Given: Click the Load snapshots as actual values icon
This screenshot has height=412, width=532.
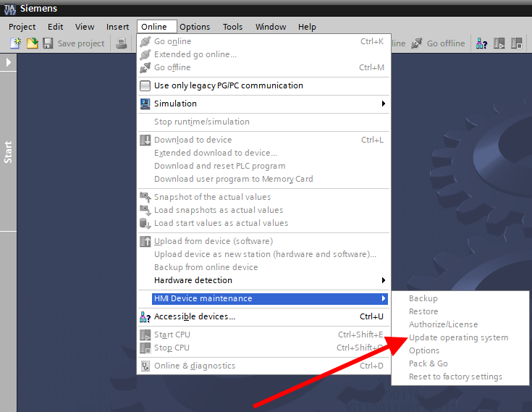Looking at the screenshot, I should [145, 210].
